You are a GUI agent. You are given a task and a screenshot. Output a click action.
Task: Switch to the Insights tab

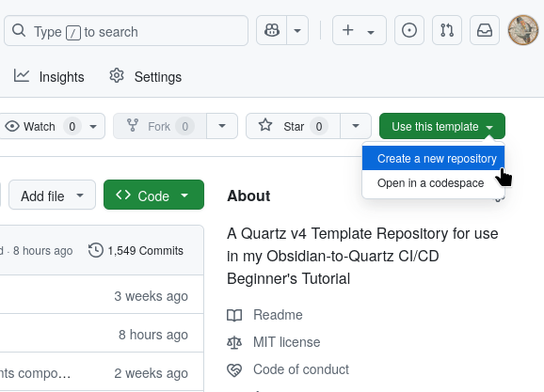pos(49,76)
